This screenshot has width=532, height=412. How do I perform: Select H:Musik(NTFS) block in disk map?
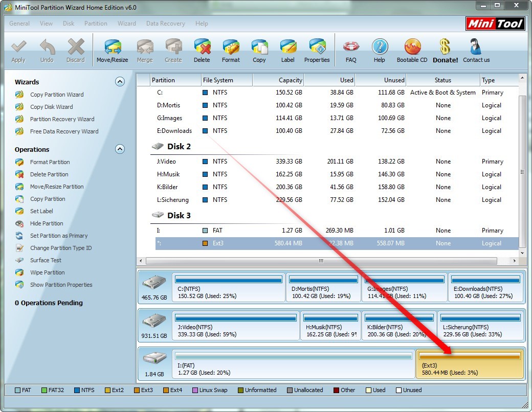pos(330,326)
